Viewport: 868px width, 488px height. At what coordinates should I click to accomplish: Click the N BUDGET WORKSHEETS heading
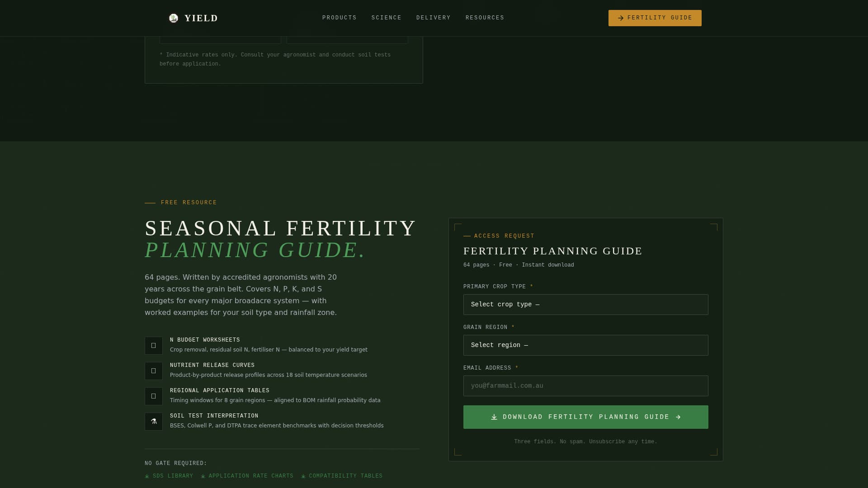pyautogui.click(x=205, y=340)
